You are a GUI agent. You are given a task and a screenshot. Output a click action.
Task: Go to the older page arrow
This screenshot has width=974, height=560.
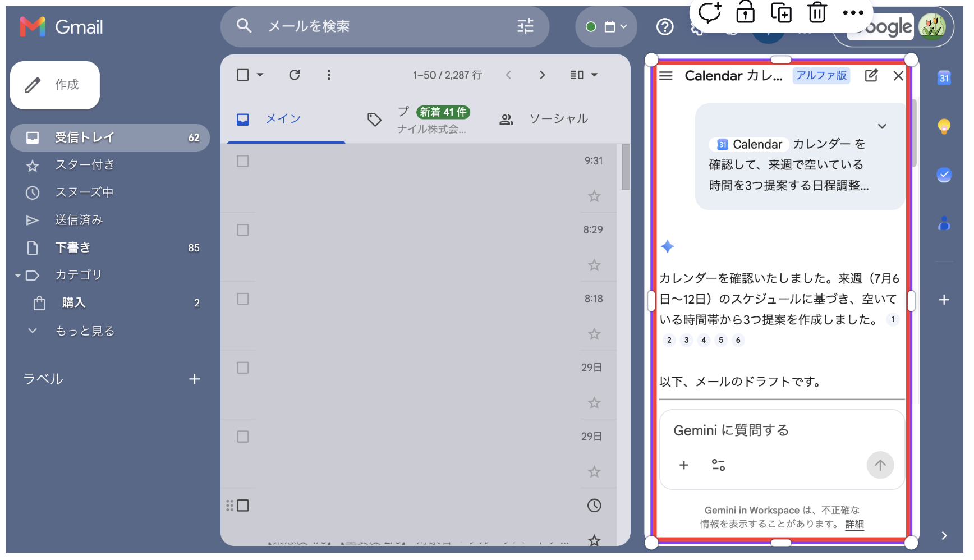click(542, 75)
